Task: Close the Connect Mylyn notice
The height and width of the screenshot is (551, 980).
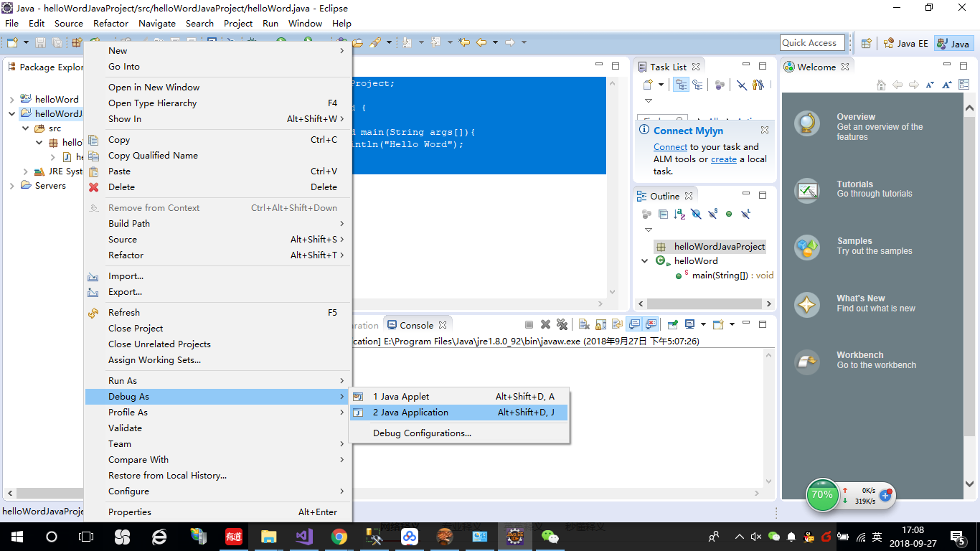Action: pyautogui.click(x=765, y=131)
